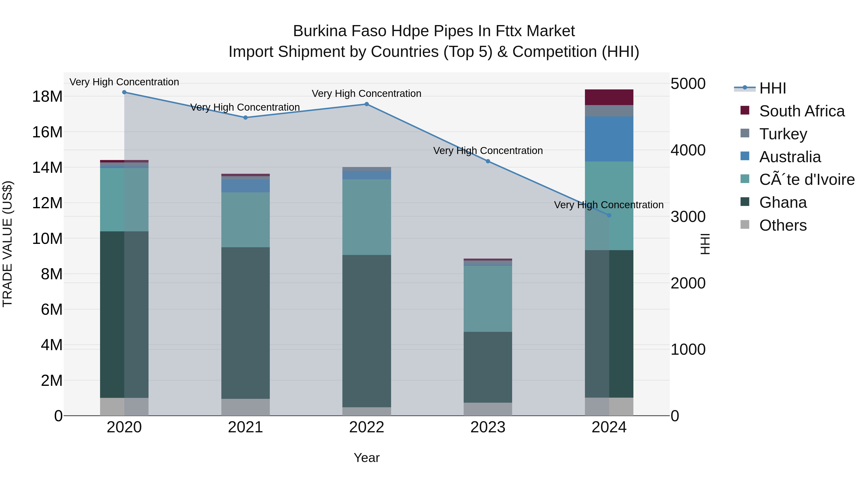This screenshot has height=488, width=868.
Task: Click the 2022 x-axis label
Action: (366, 427)
